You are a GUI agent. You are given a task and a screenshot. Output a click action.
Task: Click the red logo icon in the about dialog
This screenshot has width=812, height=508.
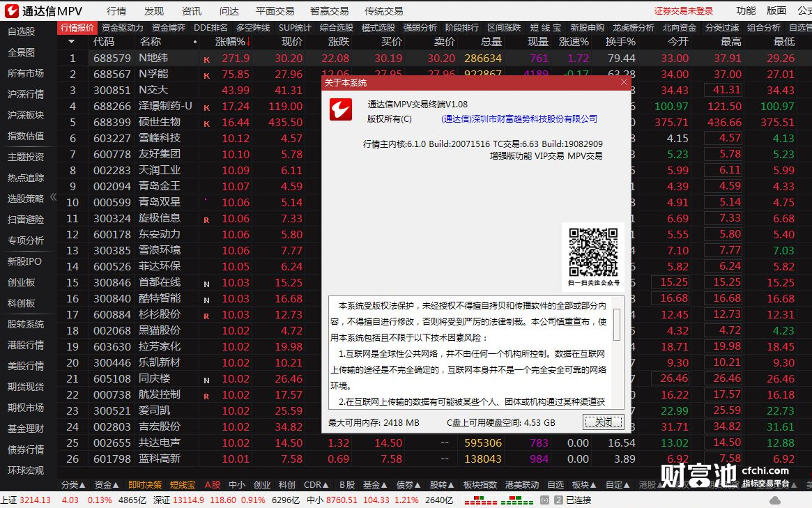coord(341,109)
